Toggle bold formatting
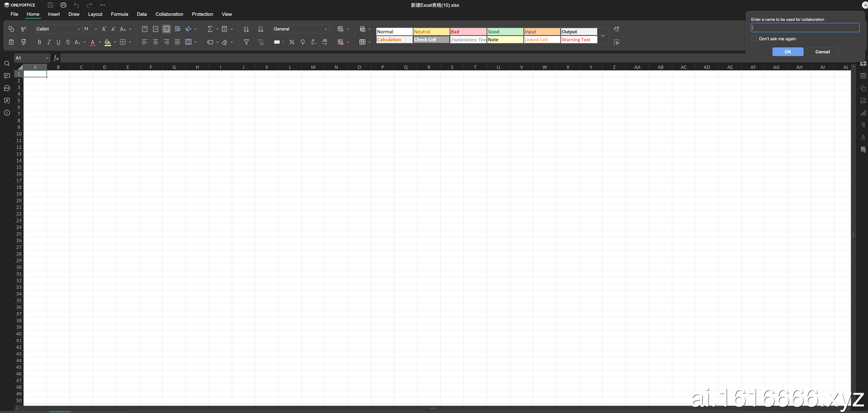Screen dimensions: 868x413 39,42
